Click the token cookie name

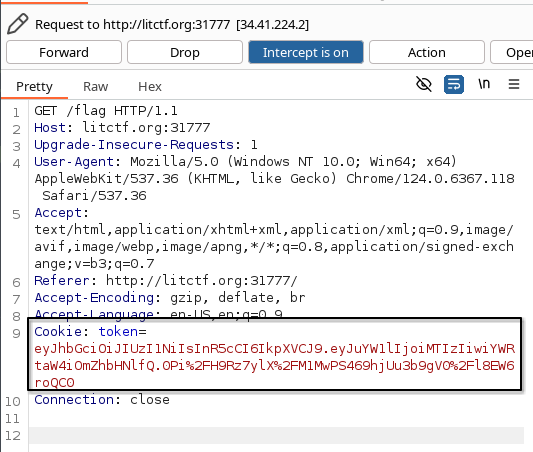point(118,332)
